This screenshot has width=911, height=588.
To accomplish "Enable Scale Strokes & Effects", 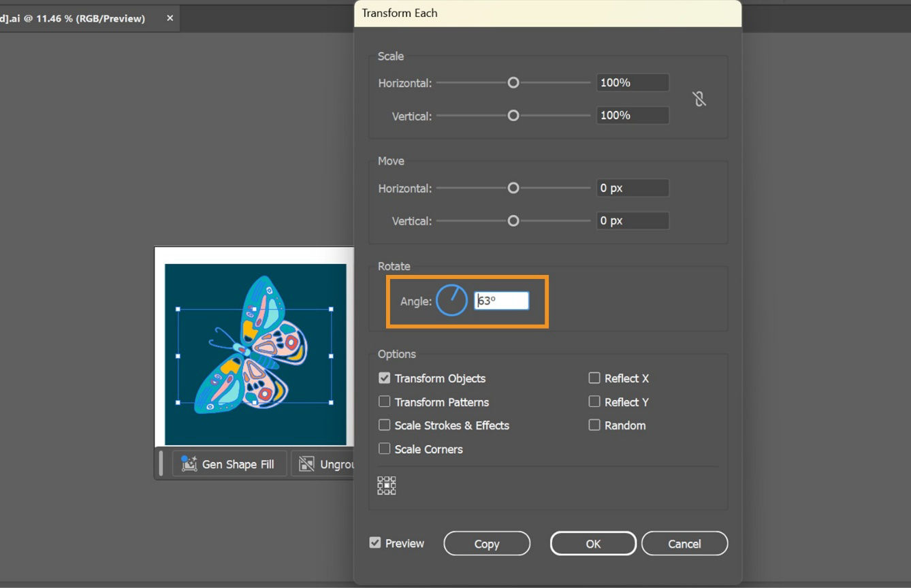I will pos(385,425).
